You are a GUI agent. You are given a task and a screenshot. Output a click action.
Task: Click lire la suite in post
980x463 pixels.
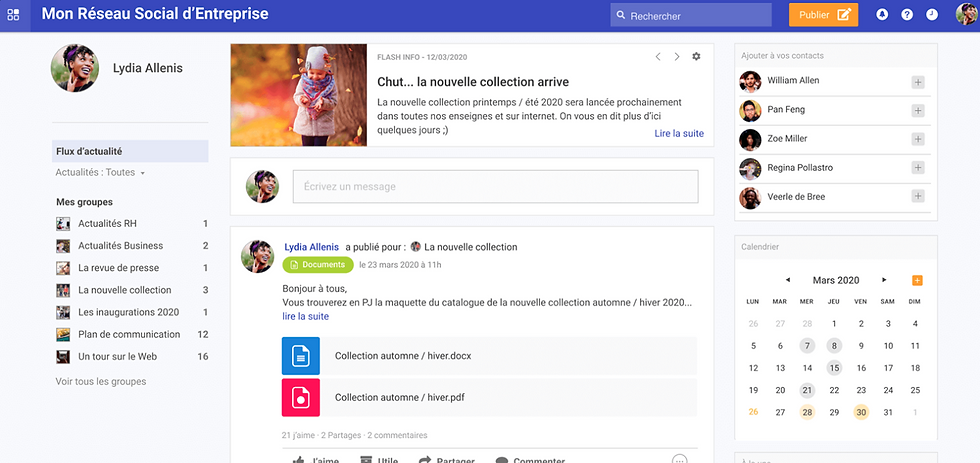(x=306, y=316)
